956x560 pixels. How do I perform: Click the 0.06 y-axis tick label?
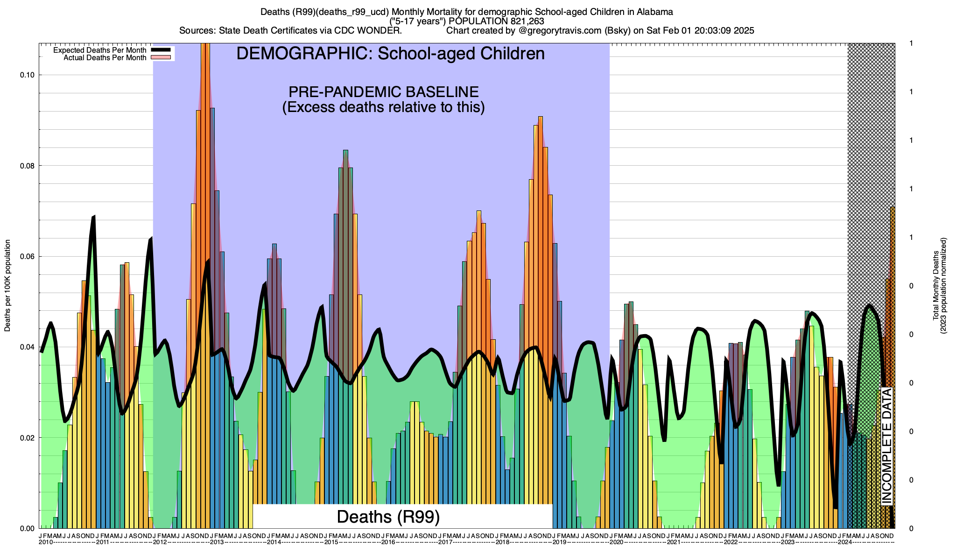27,257
